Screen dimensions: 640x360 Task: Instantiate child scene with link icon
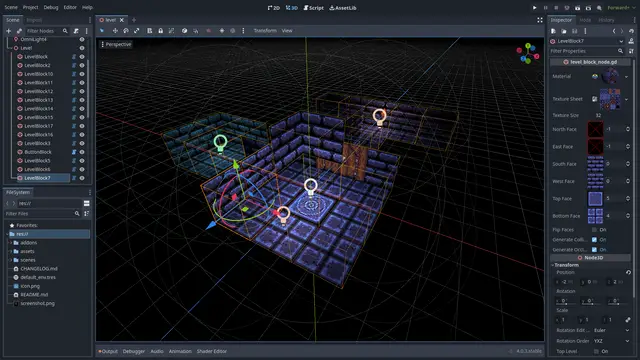tap(19, 31)
